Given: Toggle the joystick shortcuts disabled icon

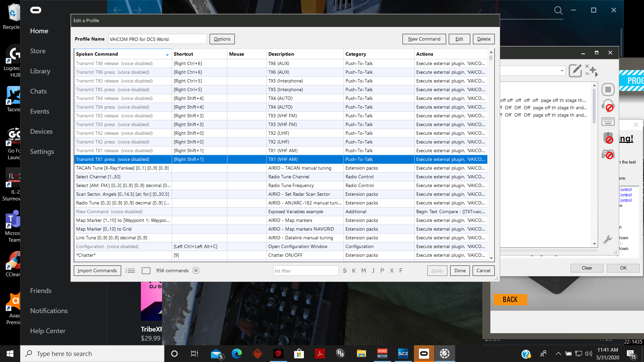Looking at the screenshot, I should [x=608, y=154].
